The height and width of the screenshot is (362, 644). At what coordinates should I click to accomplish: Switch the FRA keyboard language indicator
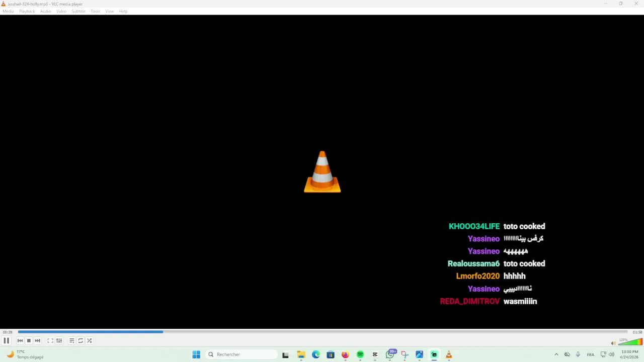point(591,354)
